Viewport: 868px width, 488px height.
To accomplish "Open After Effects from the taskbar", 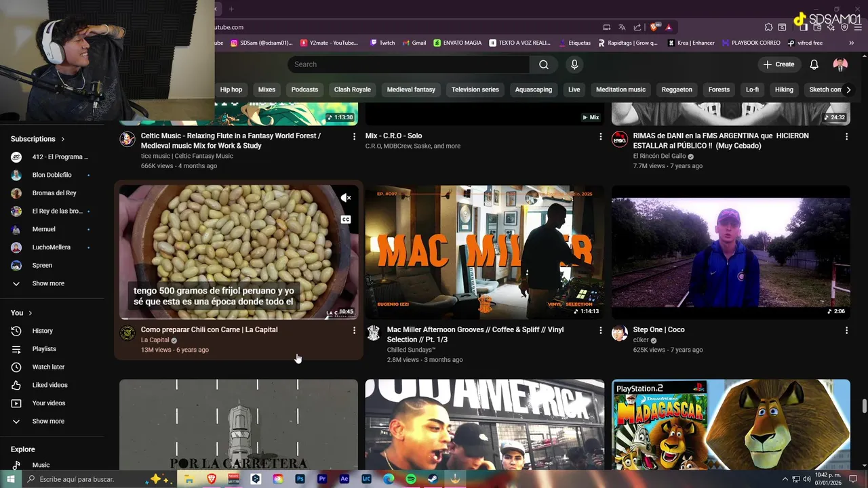I will pos(344,479).
